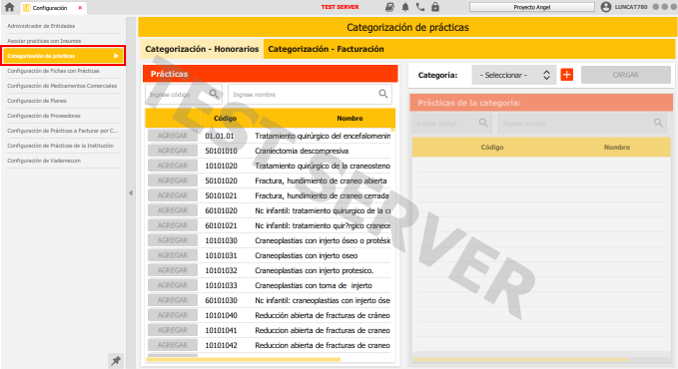Click AGREGAR for code 50101020

point(173,180)
